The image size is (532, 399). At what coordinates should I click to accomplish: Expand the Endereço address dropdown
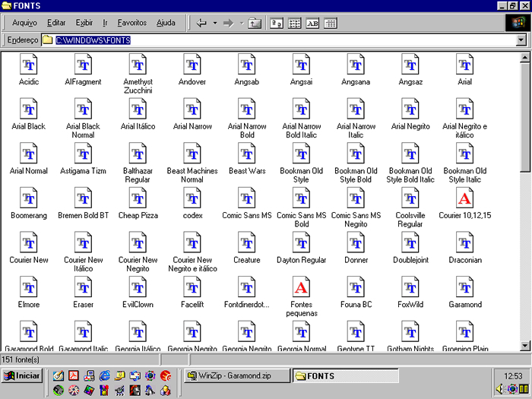click(521, 40)
